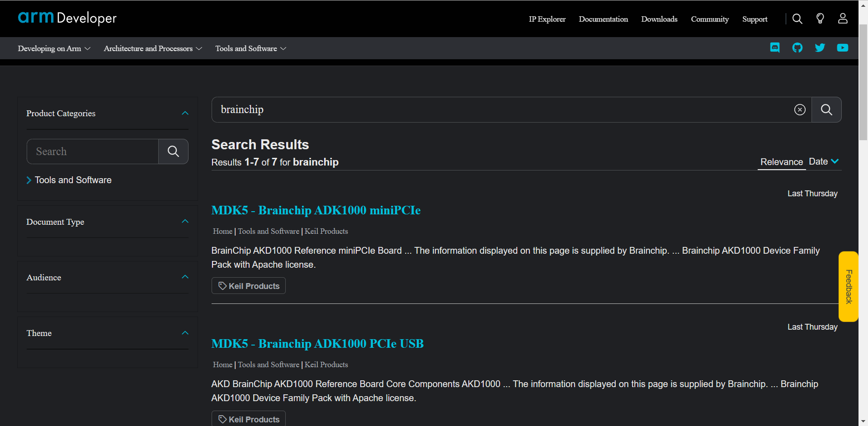Image resolution: width=868 pixels, height=426 pixels.
Task: Click the page vertical scrollbar thumb
Action: 863,81
